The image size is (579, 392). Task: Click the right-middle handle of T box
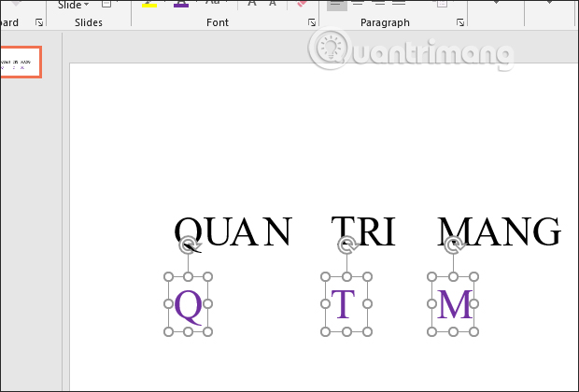(367, 303)
